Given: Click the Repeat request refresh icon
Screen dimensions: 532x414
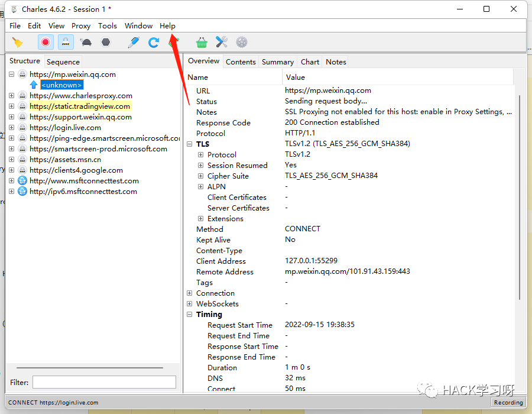Looking at the screenshot, I should [x=154, y=43].
